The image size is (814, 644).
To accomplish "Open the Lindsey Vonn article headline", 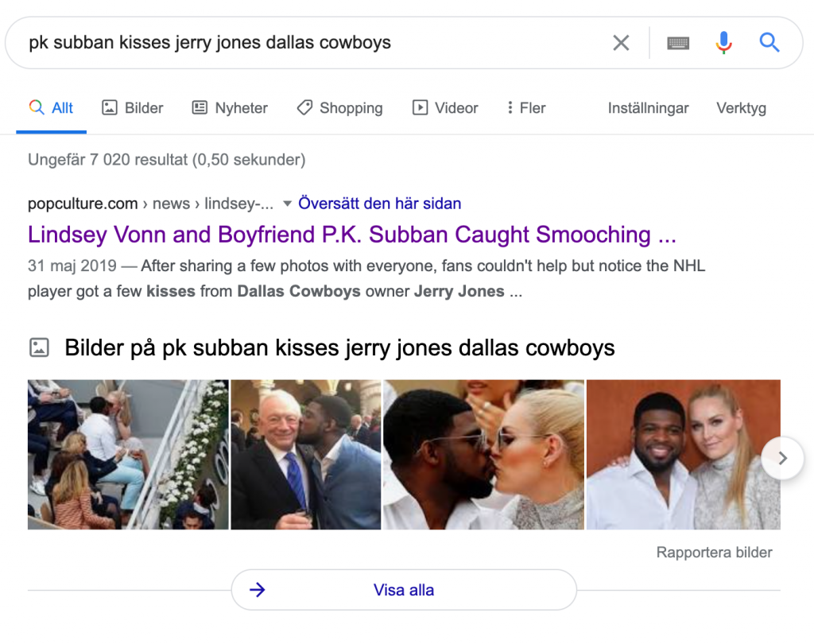I will [x=351, y=235].
